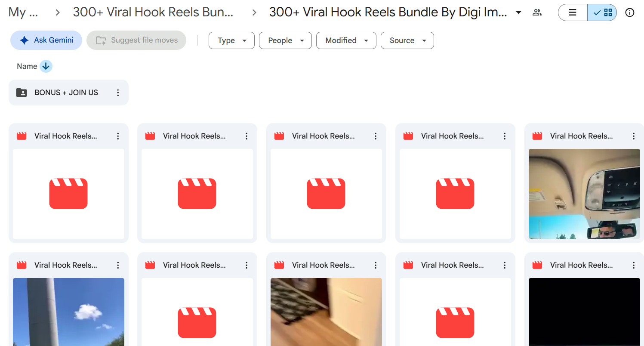Click the Suggest file moves button

(x=136, y=40)
